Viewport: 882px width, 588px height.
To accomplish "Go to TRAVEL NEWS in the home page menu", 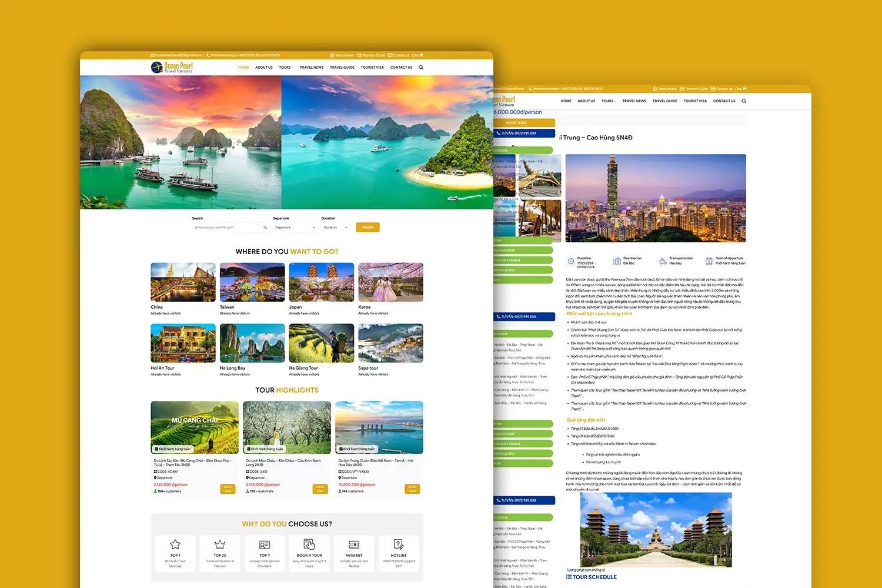I will pos(312,68).
